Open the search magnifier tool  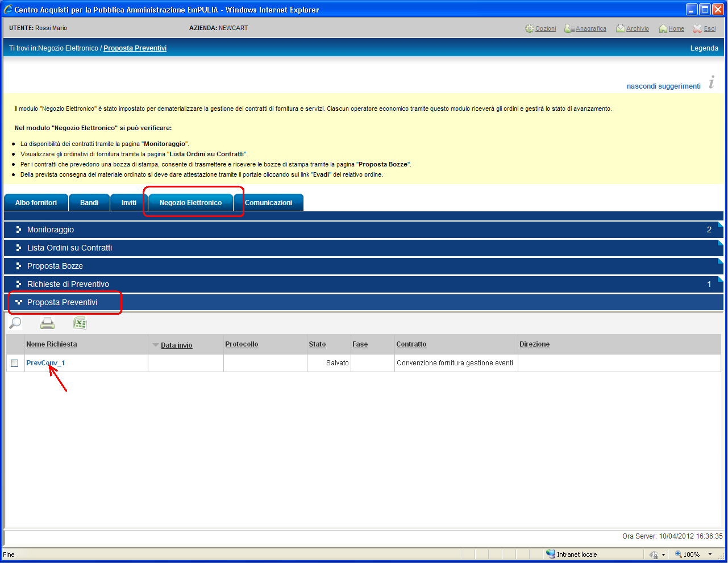(x=15, y=323)
